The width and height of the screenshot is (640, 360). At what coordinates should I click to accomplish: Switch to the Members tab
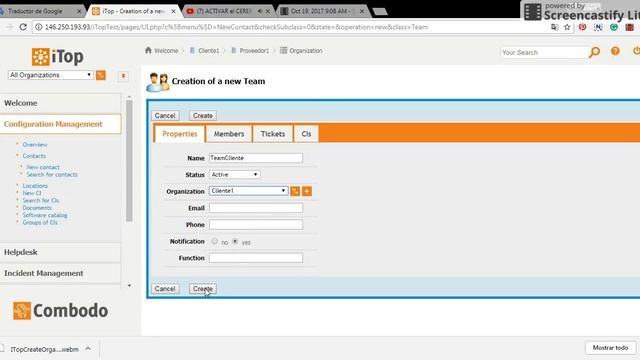click(229, 134)
